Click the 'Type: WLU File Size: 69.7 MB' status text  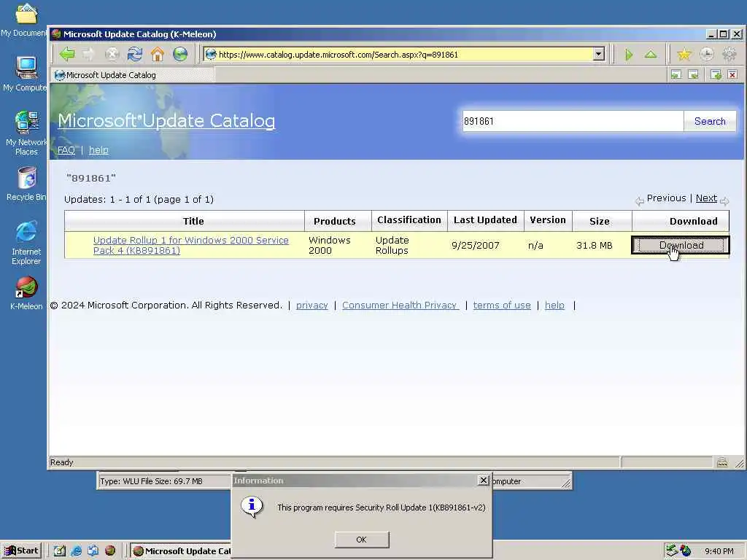(151, 481)
